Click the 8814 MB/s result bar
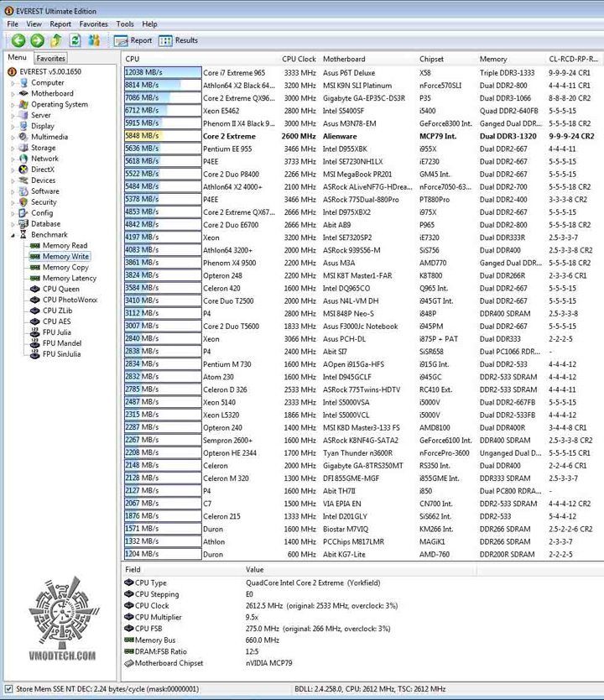604x700 pixels. pyautogui.click(x=163, y=85)
